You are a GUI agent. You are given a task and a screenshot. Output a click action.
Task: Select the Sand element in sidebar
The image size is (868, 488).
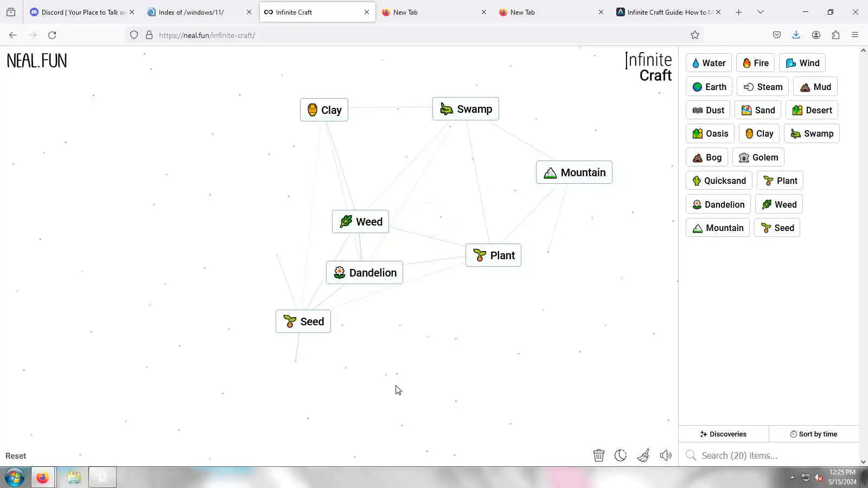758,110
